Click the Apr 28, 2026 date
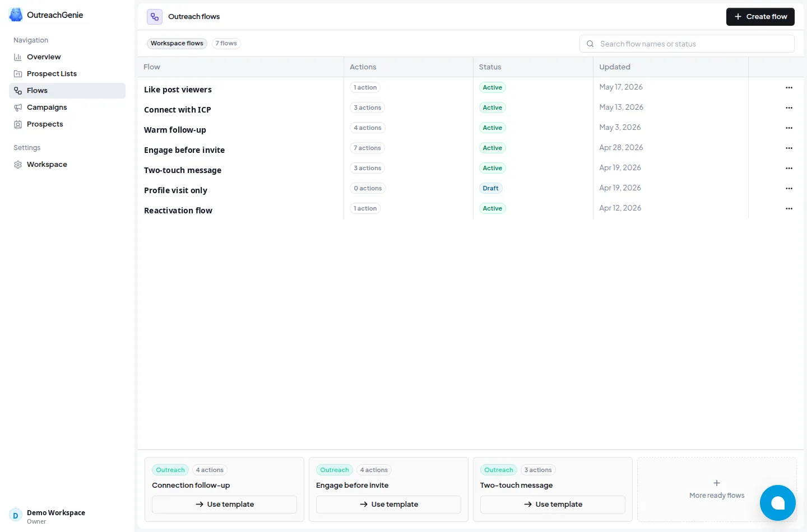Screen dimensions: 807x532 click(x=622, y=148)
